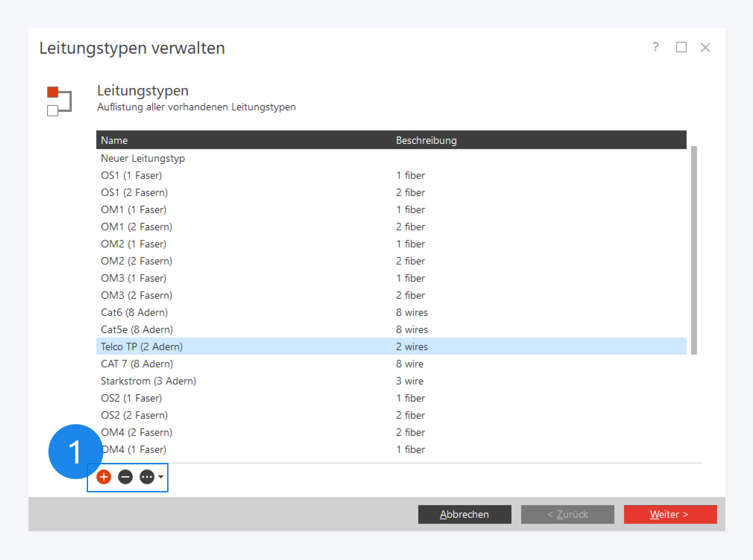Viewport: 753px width, 560px height.
Task: Choose the CAT 7 (8 Adern) row
Action: point(137,364)
